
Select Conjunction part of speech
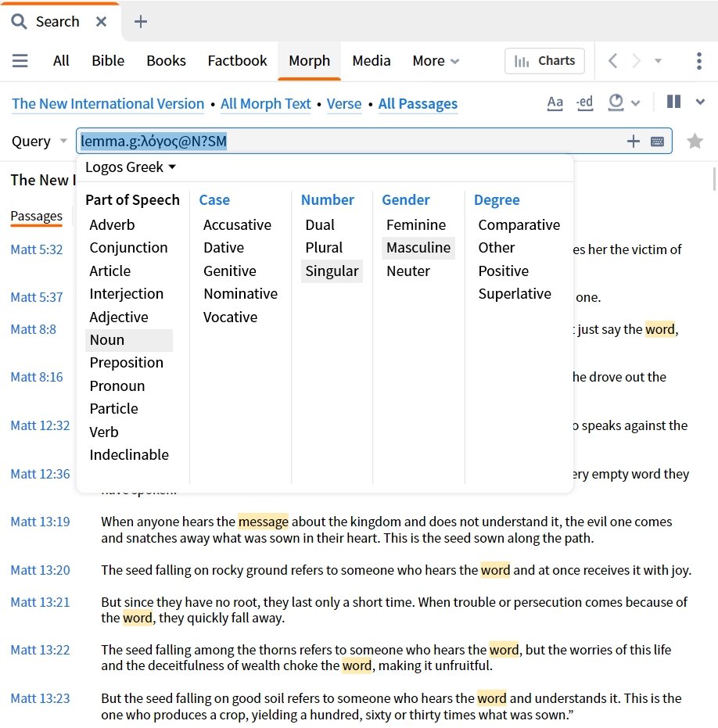click(128, 247)
